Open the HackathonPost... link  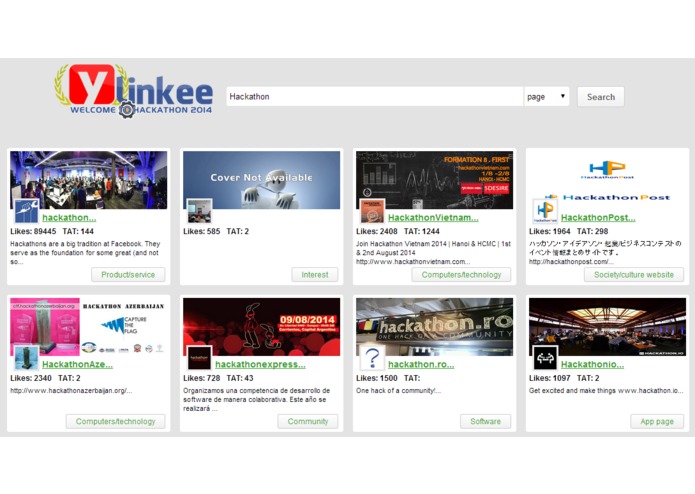pyautogui.click(x=598, y=218)
